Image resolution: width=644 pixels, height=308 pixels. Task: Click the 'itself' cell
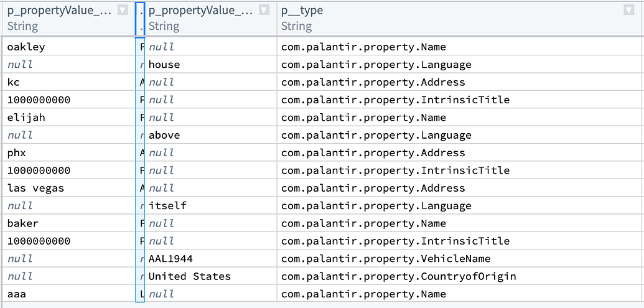(x=167, y=205)
